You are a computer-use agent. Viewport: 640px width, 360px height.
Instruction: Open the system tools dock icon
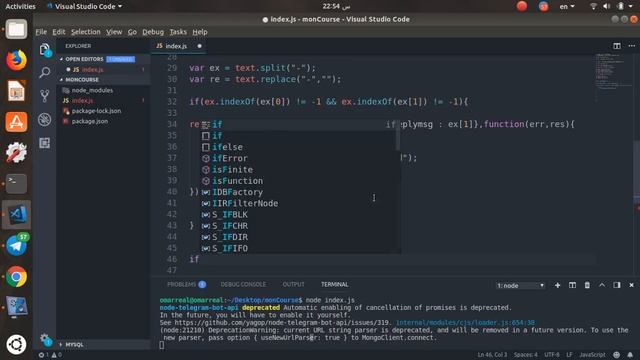click(16, 152)
